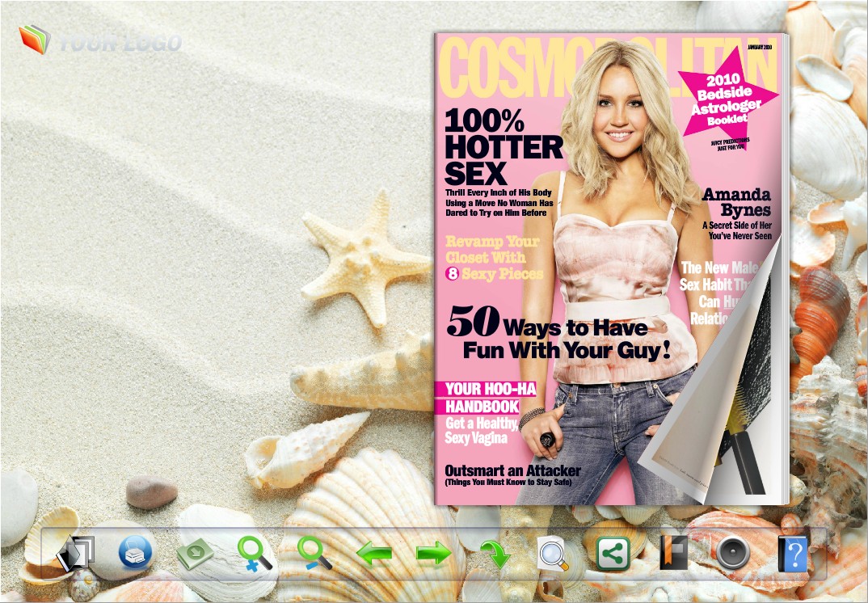Zoom in with the plus magnifier
Screen dimensions: 868x603
tap(255, 553)
